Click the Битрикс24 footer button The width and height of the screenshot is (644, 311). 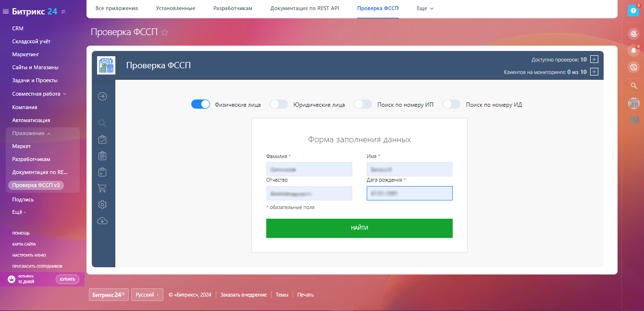point(109,295)
